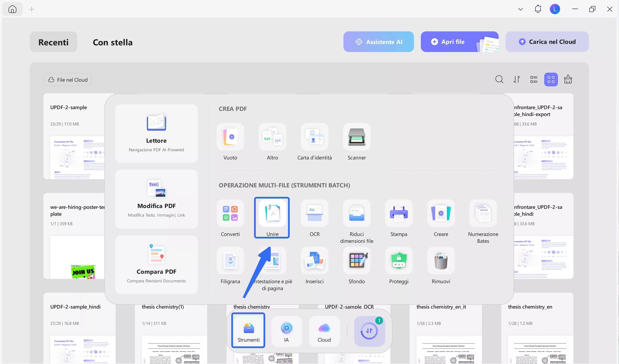Select the Strumenti bottom tab
Image resolution: width=619 pixels, height=364 pixels.
(x=248, y=330)
